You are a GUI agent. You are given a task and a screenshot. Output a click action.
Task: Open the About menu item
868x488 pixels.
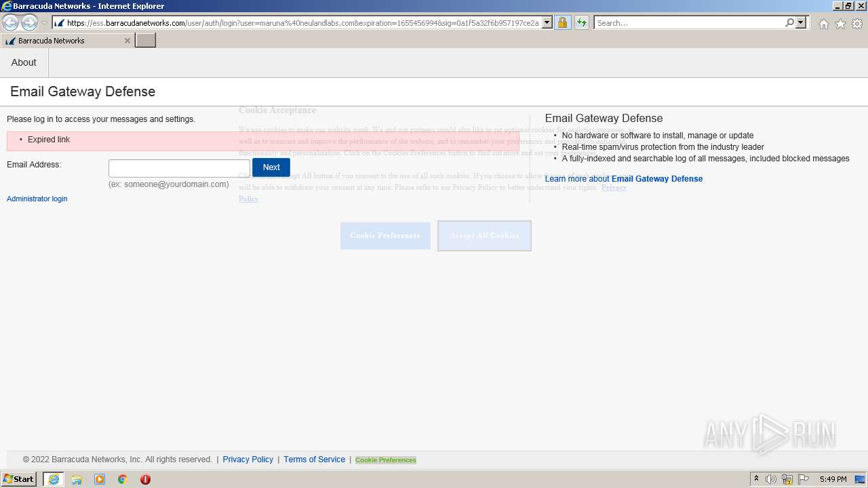(x=24, y=62)
